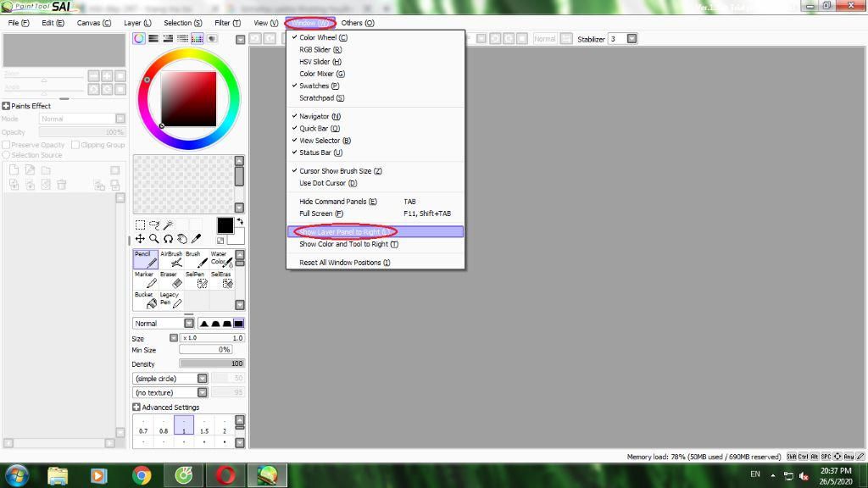Expand the Paints Effect section
The image size is (868, 488).
coord(6,106)
